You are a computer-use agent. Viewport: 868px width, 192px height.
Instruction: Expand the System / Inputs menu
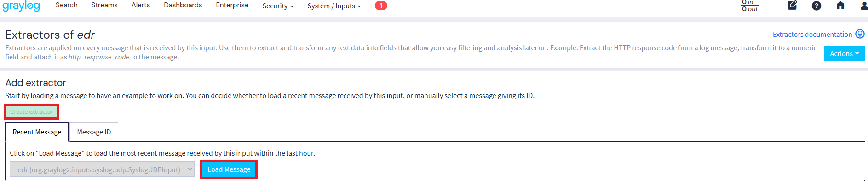(x=334, y=6)
